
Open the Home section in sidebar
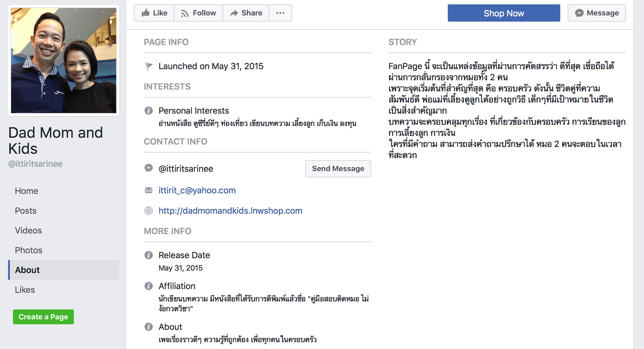pyautogui.click(x=27, y=191)
